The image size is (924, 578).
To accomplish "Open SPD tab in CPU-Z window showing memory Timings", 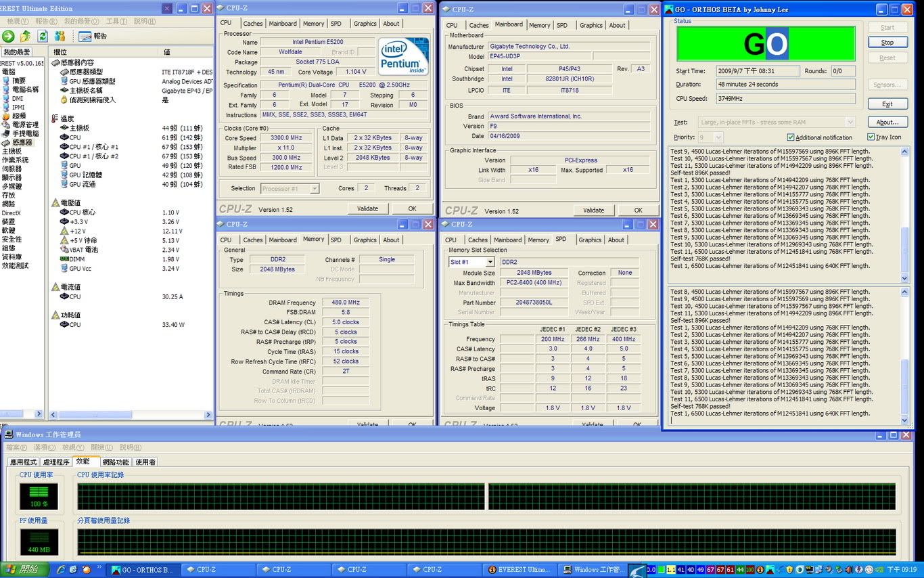I will (336, 240).
